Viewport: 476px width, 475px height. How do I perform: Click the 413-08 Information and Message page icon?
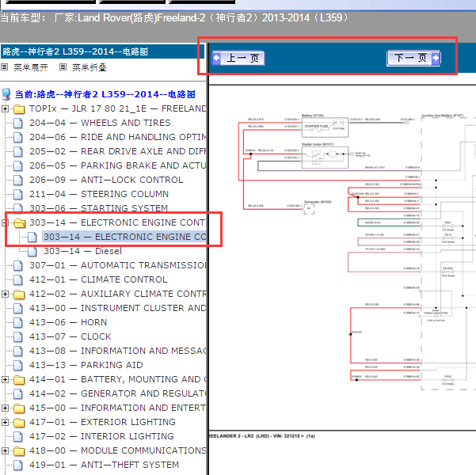click(18, 351)
